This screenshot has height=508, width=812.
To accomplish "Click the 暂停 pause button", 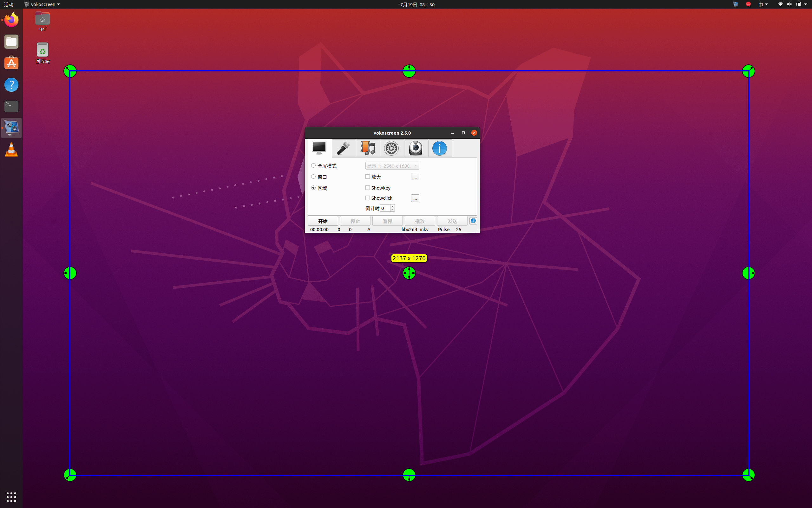I will click(x=387, y=221).
